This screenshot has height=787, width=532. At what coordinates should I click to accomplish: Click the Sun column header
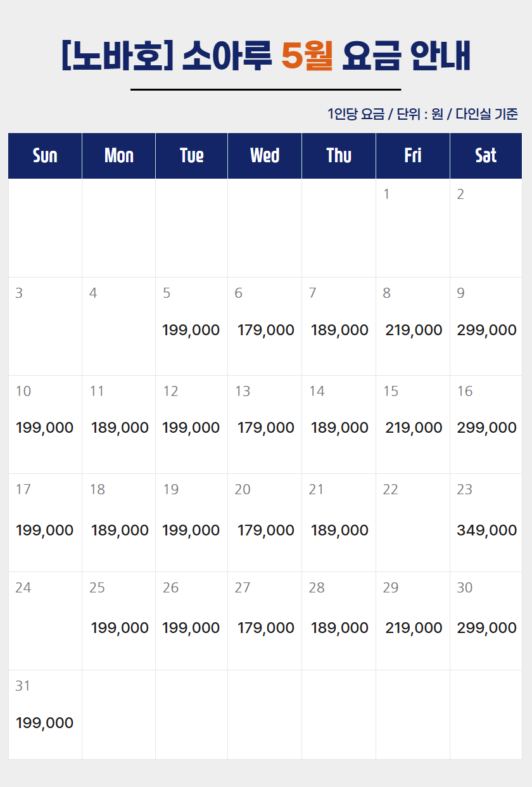[x=45, y=156]
